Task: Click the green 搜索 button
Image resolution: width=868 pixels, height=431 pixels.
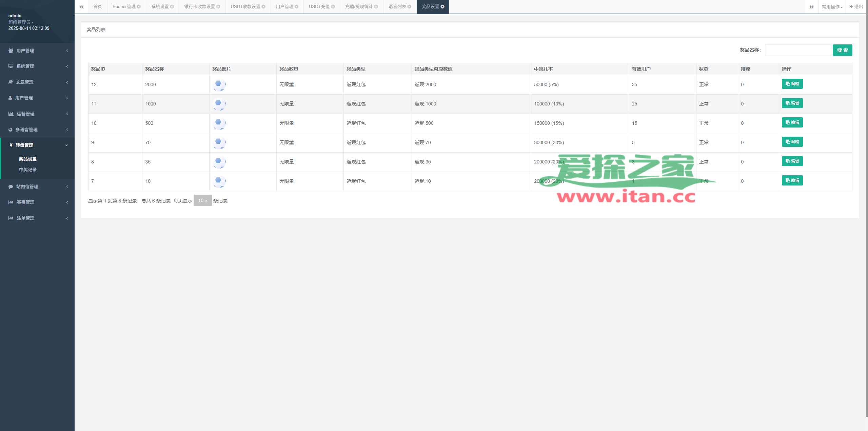Action: (842, 50)
